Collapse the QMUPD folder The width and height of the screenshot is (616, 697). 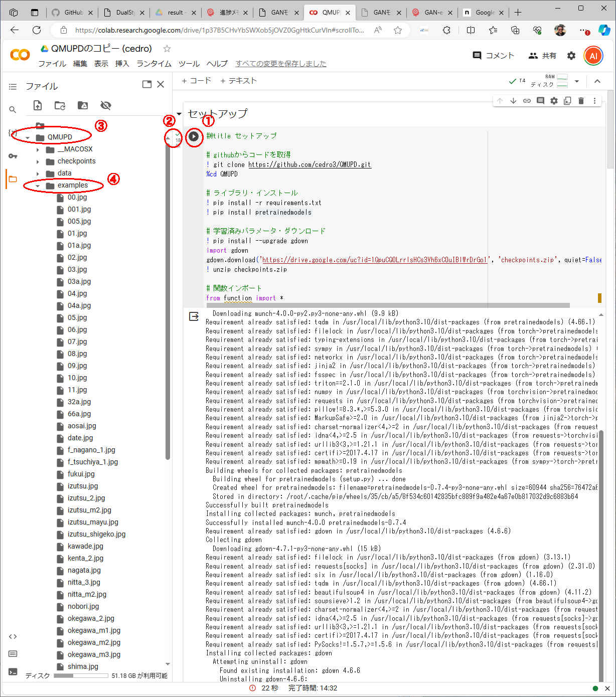28,137
